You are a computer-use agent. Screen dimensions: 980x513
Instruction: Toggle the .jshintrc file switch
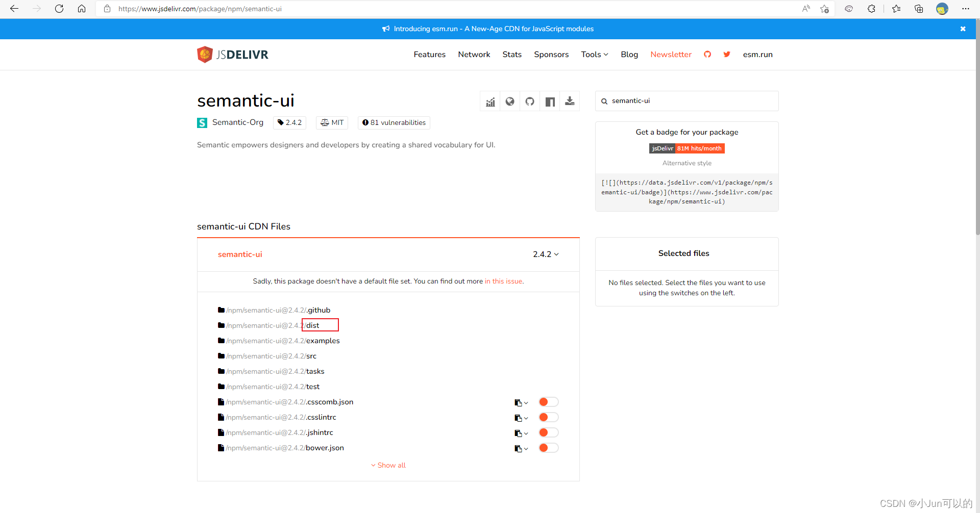[x=549, y=432]
